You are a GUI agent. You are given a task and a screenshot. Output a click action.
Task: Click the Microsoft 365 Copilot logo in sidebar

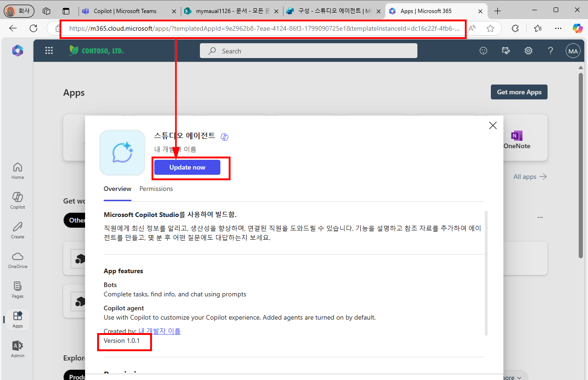click(18, 51)
